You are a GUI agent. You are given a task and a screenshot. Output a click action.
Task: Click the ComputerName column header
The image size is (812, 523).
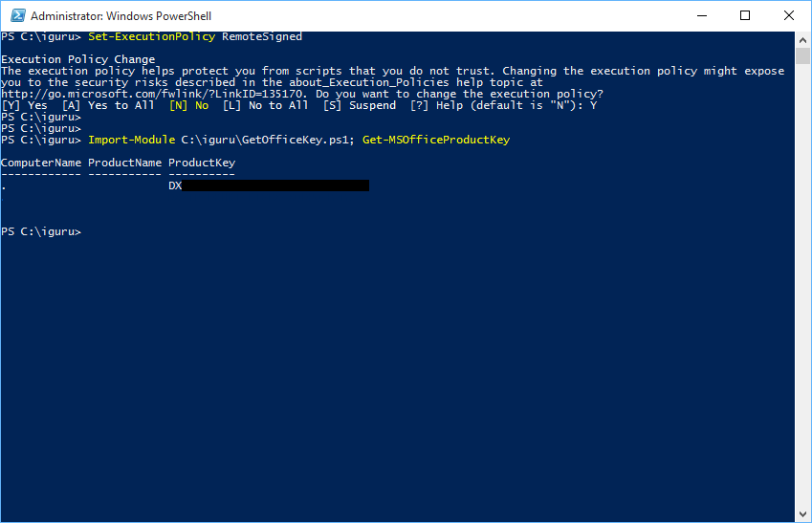coord(40,163)
